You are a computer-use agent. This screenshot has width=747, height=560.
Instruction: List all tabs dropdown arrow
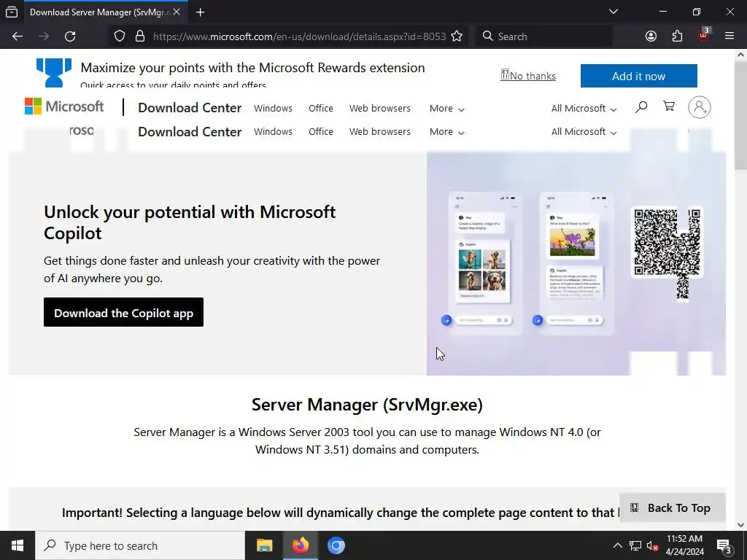(x=614, y=12)
